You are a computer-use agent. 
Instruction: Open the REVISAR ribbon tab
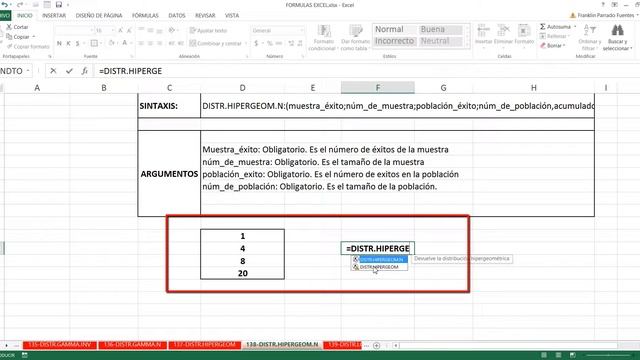[205, 16]
